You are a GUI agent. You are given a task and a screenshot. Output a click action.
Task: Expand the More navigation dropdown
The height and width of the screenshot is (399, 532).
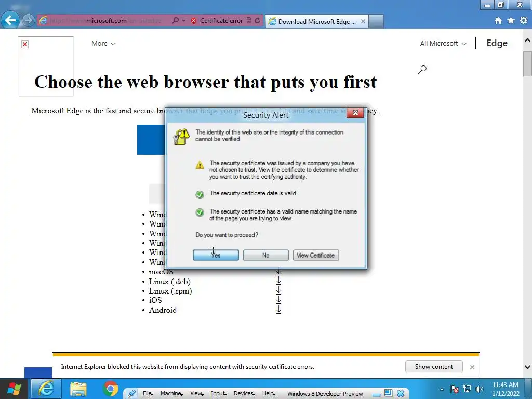pos(103,44)
